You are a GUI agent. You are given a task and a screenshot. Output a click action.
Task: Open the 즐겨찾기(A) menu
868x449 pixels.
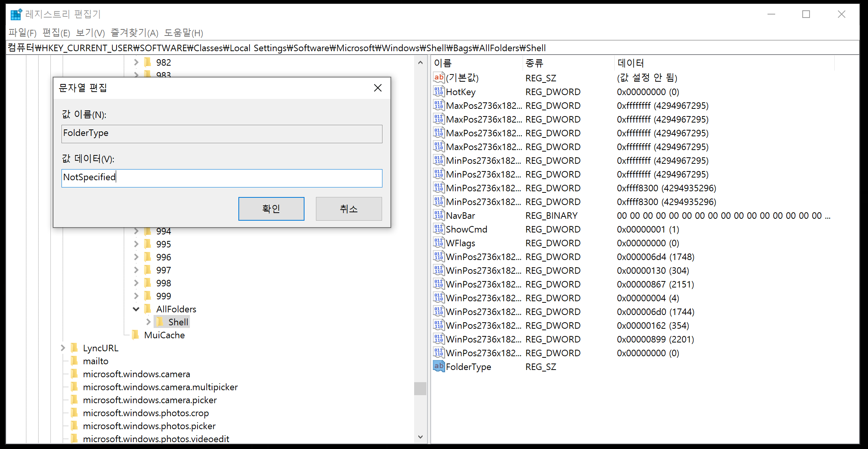click(134, 33)
